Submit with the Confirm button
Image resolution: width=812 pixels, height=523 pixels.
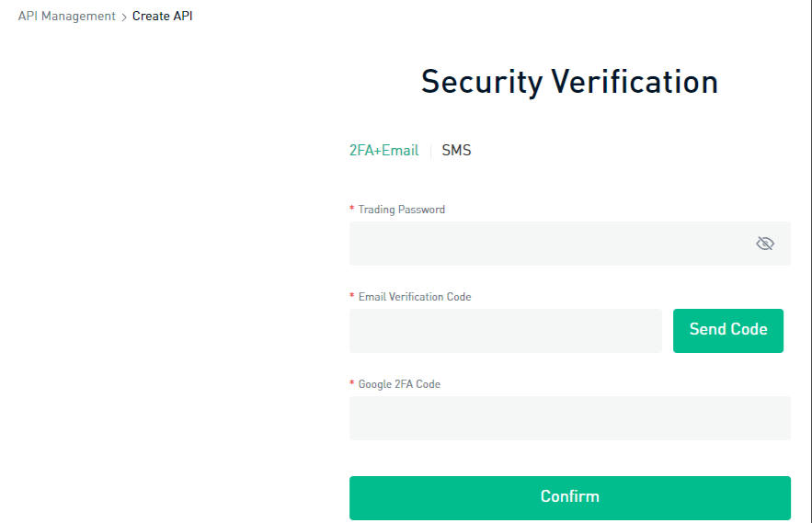[x=569, y=497]
